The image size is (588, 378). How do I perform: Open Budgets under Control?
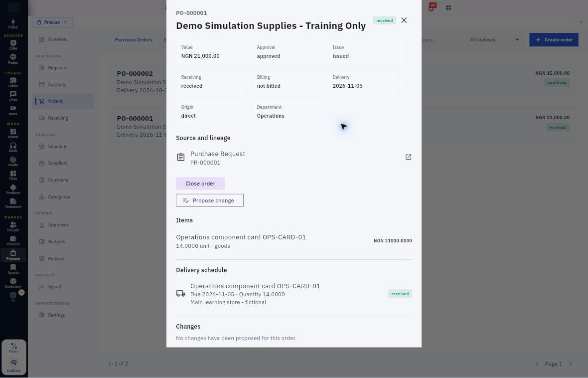(x=63, y=242)
